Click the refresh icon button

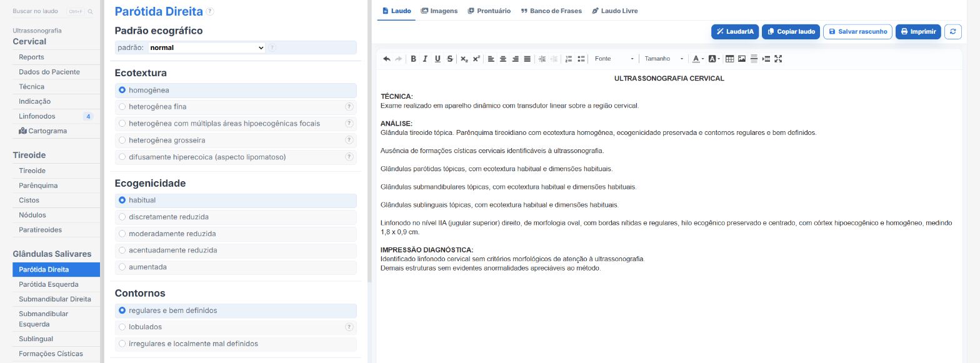coord(952,32)
